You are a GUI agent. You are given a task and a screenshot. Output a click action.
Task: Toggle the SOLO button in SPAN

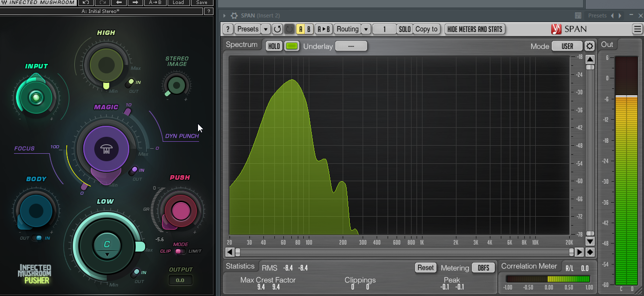pos(405,29)
